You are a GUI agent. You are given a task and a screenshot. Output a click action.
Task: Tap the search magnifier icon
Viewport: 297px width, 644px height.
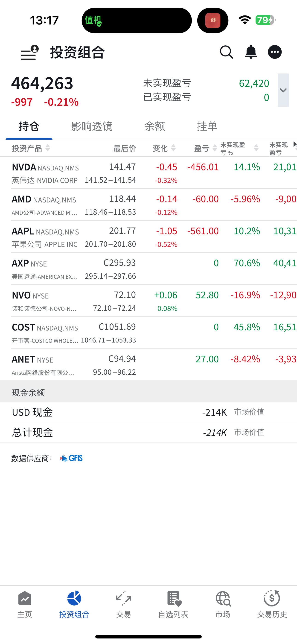(x=227, y=52)
